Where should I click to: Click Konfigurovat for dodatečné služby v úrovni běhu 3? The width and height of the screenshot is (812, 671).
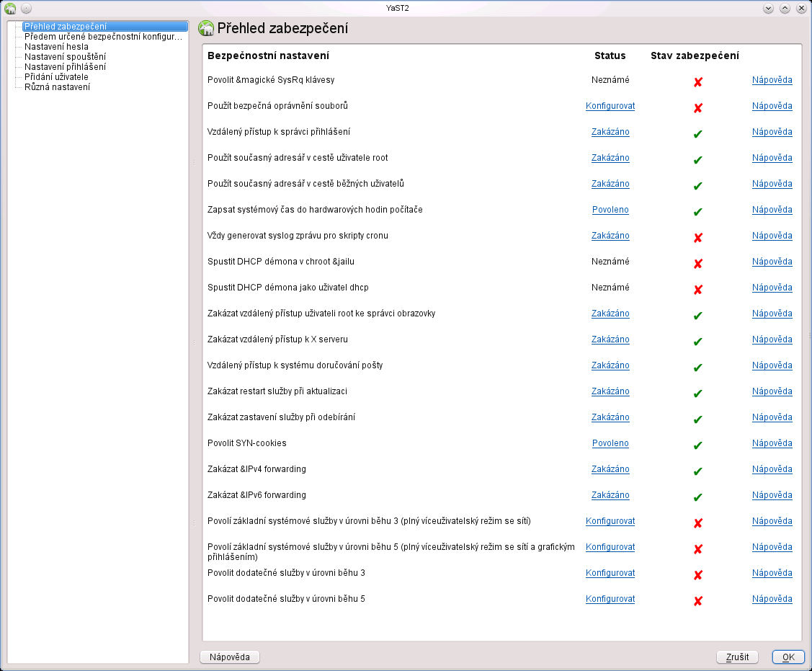tap(610, 572)
